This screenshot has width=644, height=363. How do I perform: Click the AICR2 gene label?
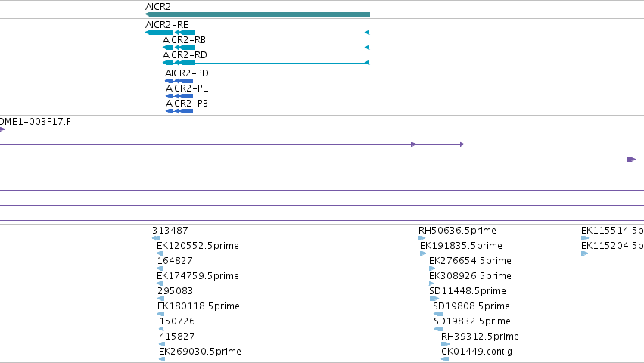point(158,7)
